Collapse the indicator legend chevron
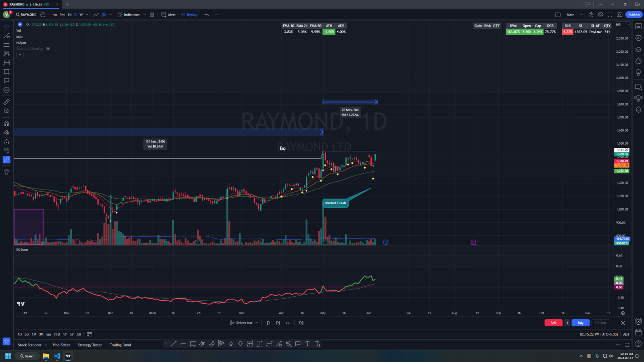Viewport: 644px width, 362px height. pyautogui.click(x=20, y=54)
